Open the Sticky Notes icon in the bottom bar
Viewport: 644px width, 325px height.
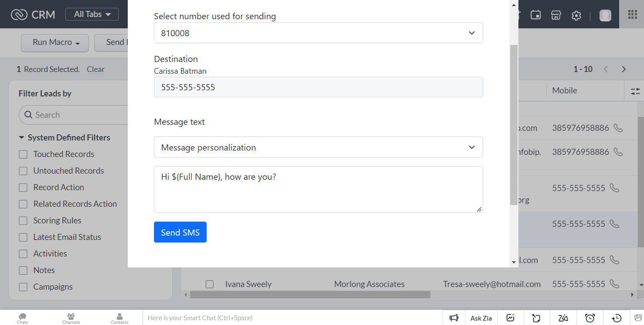click(x=536, y=318)
